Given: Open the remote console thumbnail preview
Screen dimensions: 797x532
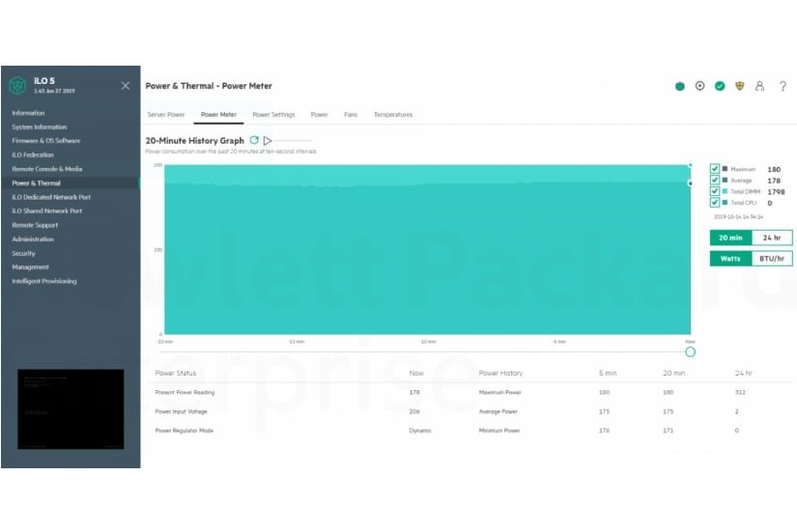Looking at the screenshot, I should pyautogui.click(x=71, y=408).
